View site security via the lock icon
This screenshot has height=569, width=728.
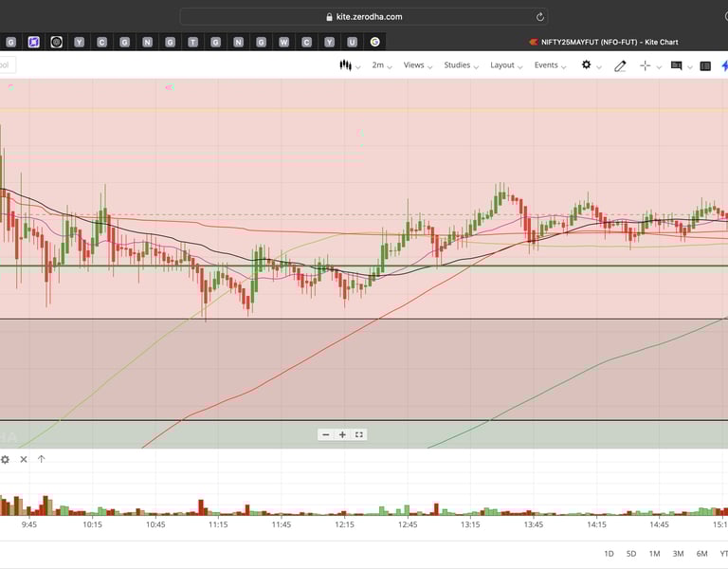pos(329,17)
